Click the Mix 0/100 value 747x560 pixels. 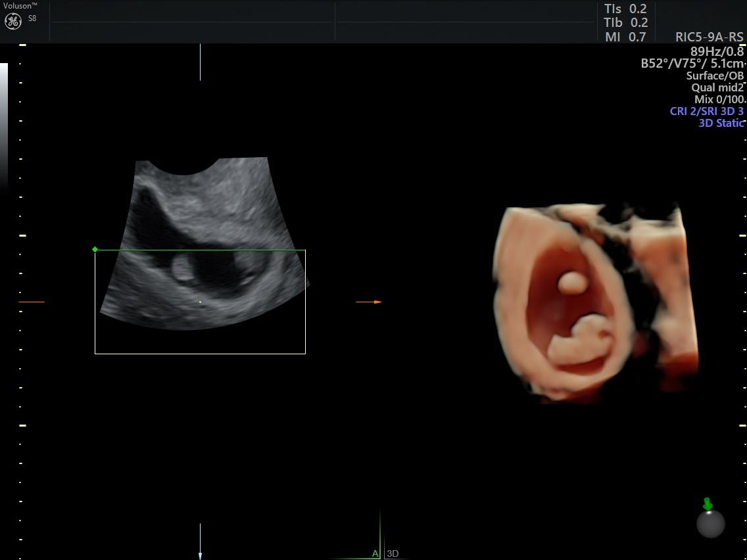[x=719, y=99]
